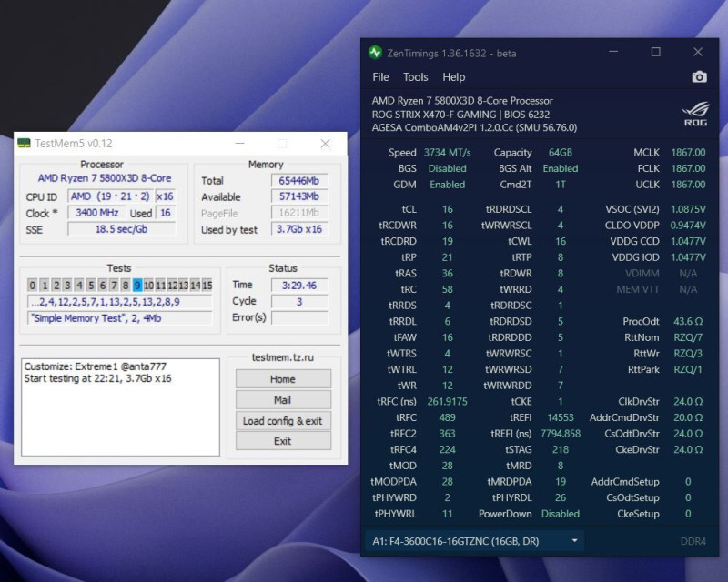
Task: Click the tSTAG value 218
Action: 561,450
